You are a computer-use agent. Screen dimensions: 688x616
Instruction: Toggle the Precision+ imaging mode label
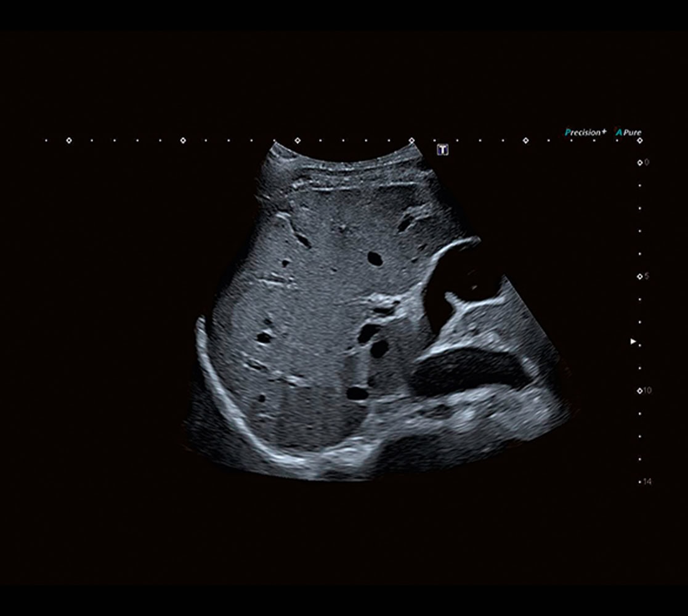(x=585, y=132)
